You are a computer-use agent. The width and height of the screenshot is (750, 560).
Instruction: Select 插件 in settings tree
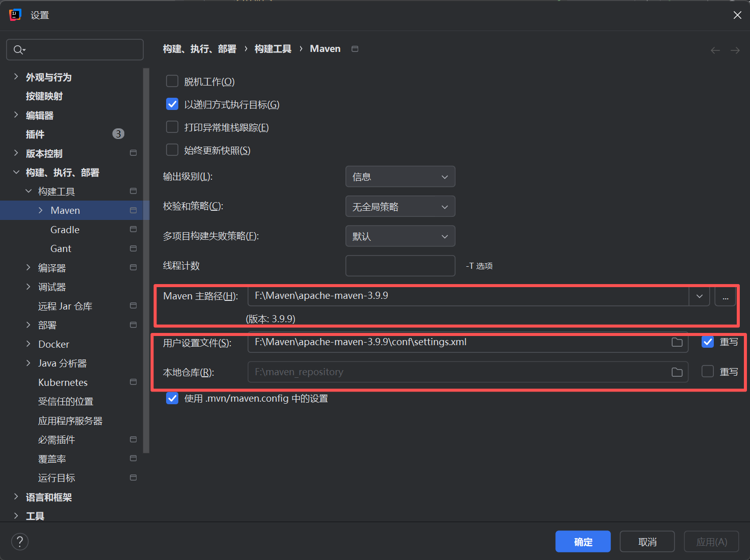(x=35, y=134)
